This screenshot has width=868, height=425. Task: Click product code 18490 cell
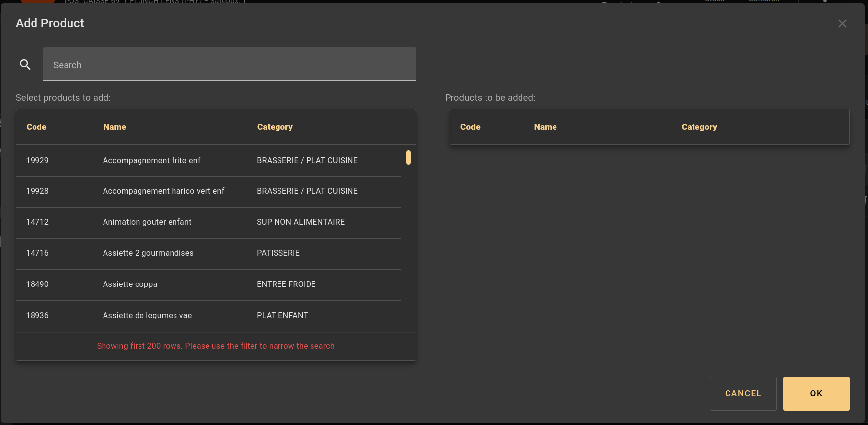(37, 284)
